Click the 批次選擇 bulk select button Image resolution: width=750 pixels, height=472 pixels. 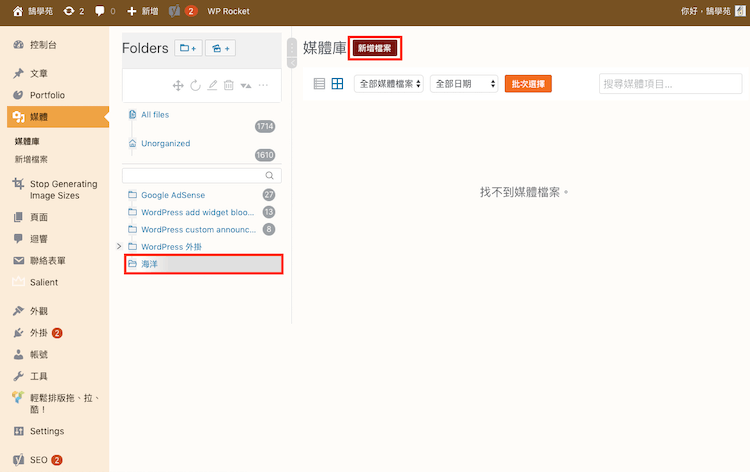tap(528, 84)
